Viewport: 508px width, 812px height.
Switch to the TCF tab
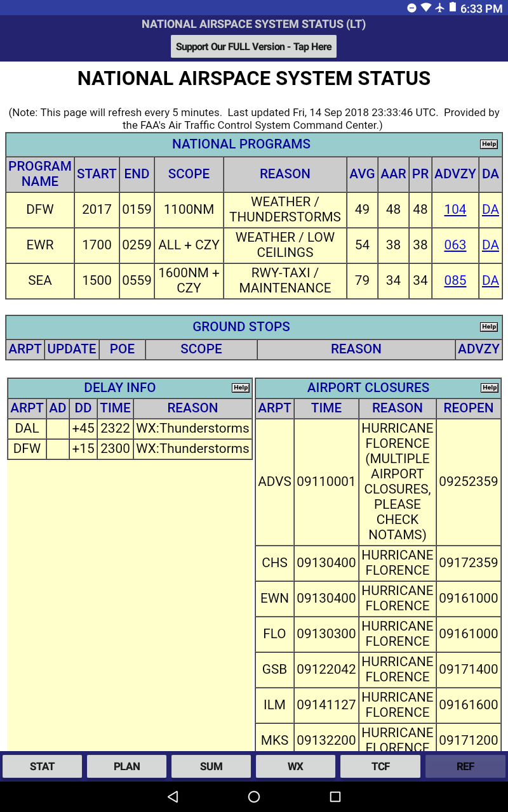[380, 766]
